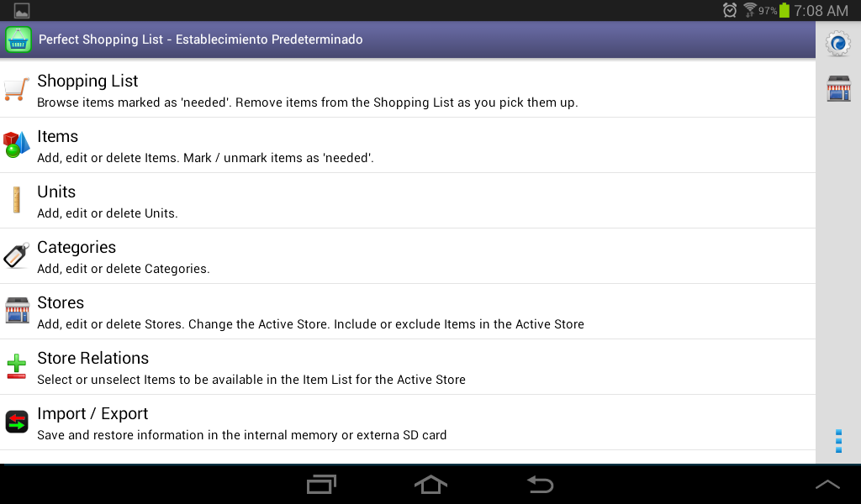
Task: Select the Categories list entry
Action: coord(77,248)
